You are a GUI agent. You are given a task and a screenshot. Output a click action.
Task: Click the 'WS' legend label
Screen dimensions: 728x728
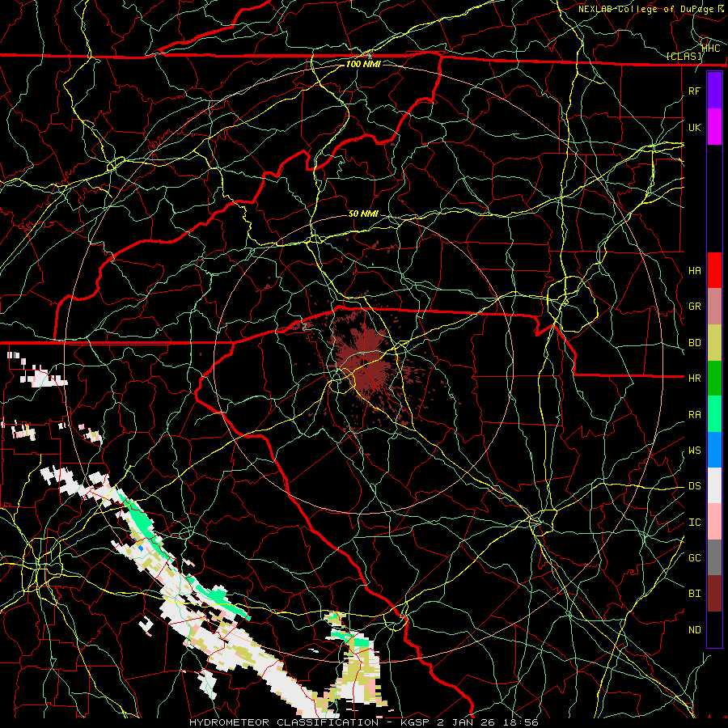pyautogui.click(x=694, y=451)
